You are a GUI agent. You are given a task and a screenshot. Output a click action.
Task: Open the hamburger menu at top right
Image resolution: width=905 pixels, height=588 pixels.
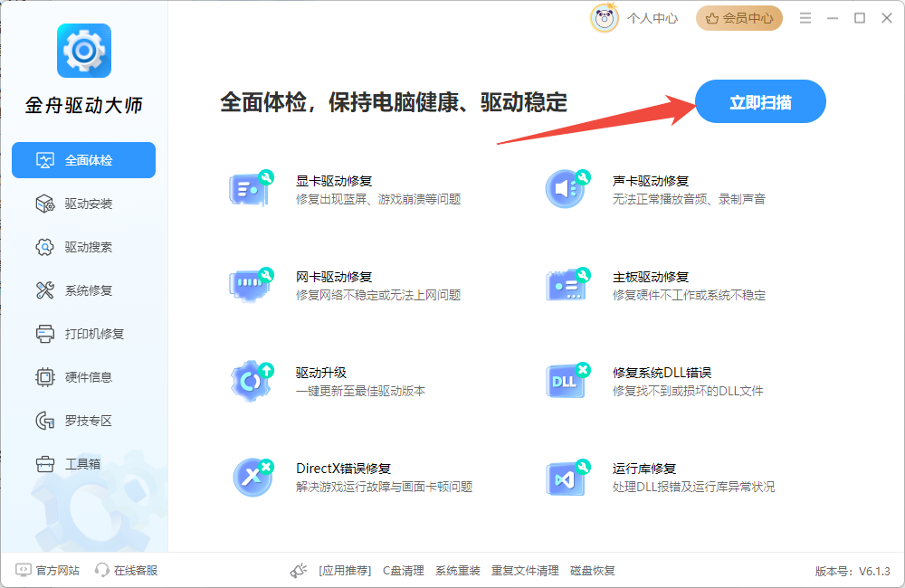[805, 17]
